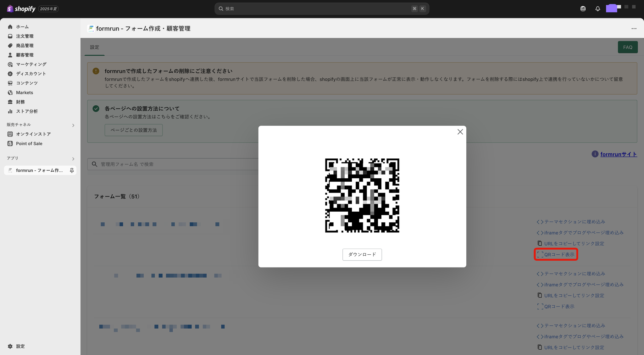Go to ホーム in sidebar
644x355 pixels.
(x=22, y=27)
